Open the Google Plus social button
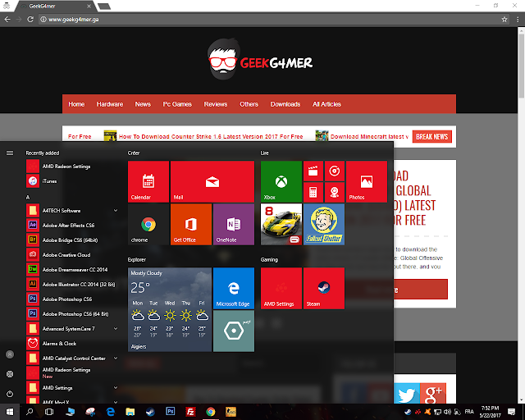525x420 pixels. click(433, 395)
